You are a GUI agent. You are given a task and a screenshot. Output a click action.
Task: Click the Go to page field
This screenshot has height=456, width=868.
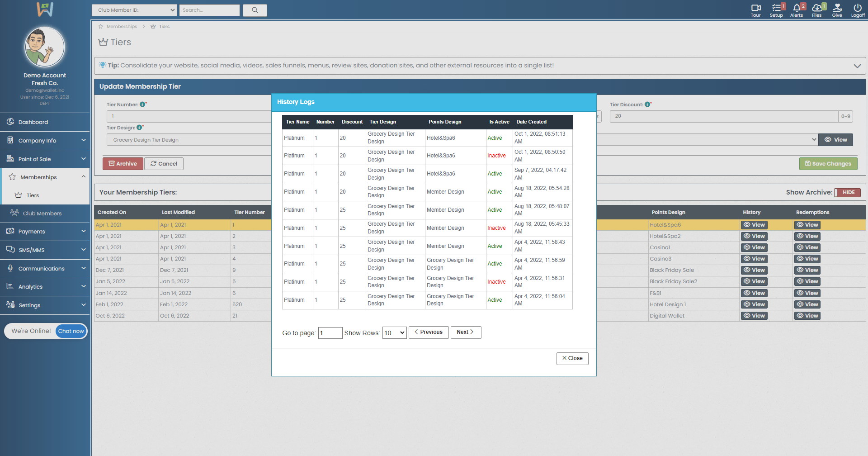[330, 333]
